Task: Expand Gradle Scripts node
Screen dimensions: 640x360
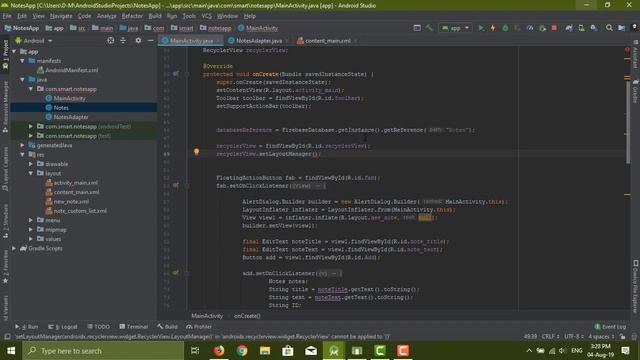Action: tap(14, 248)
